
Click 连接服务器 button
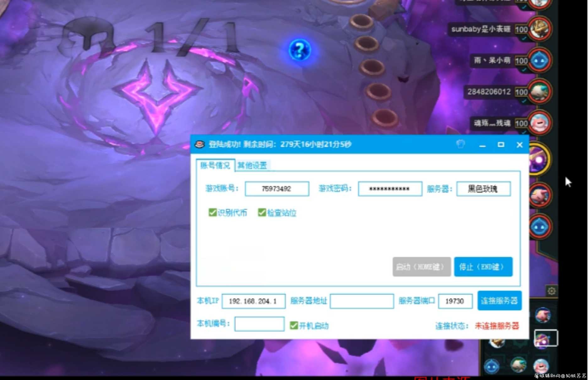click(x=499, y=301)
